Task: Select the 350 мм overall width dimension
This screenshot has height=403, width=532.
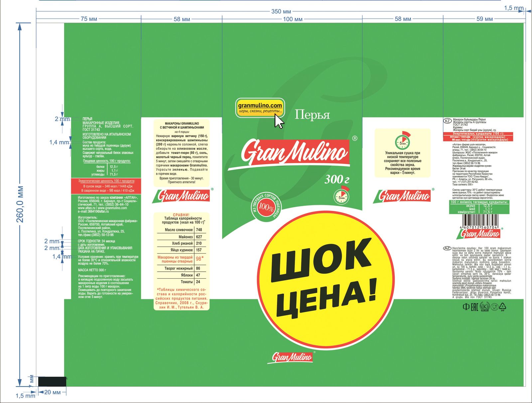Action: click(281, 11)
